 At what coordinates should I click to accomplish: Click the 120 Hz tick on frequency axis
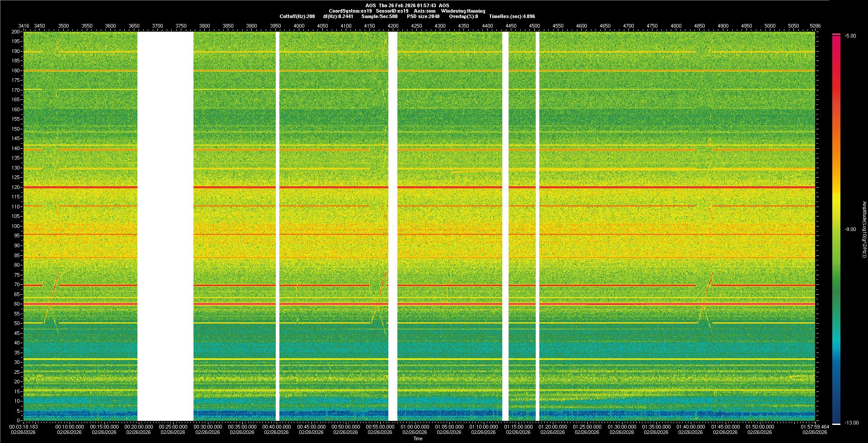point(16,187)
